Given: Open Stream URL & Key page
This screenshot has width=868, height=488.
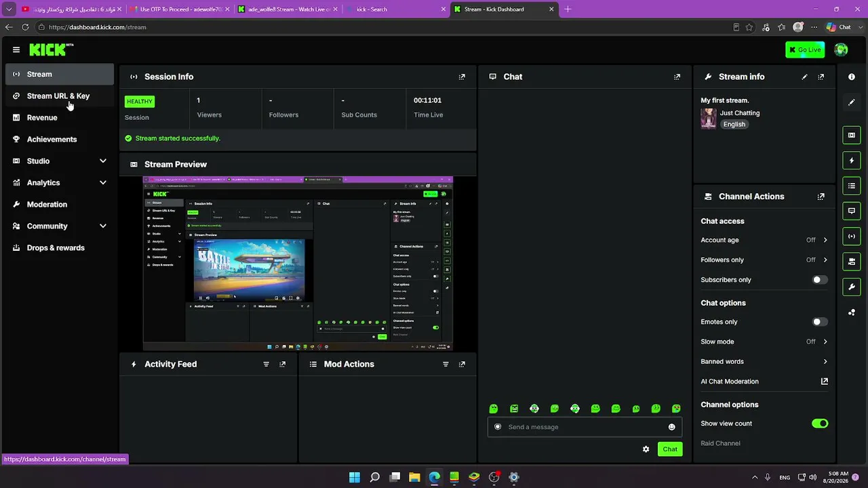Looking at the screenshot, I should coord(60,96).
